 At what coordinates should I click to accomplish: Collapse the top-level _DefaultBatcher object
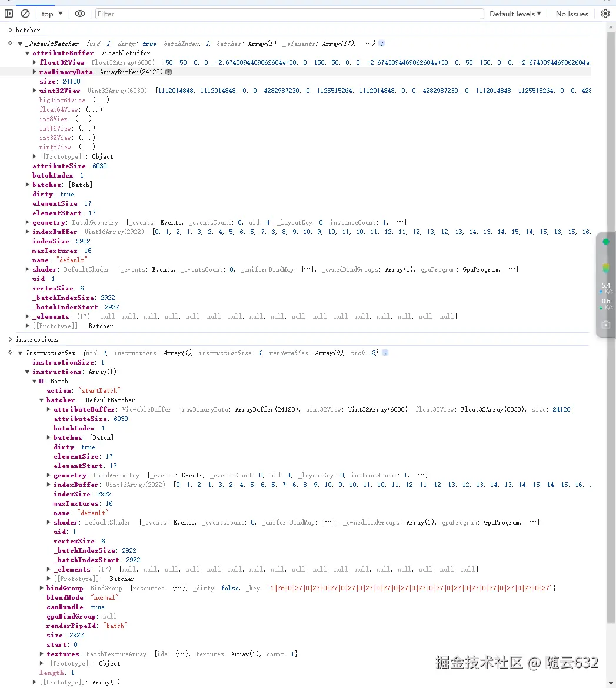coord(20,44)
